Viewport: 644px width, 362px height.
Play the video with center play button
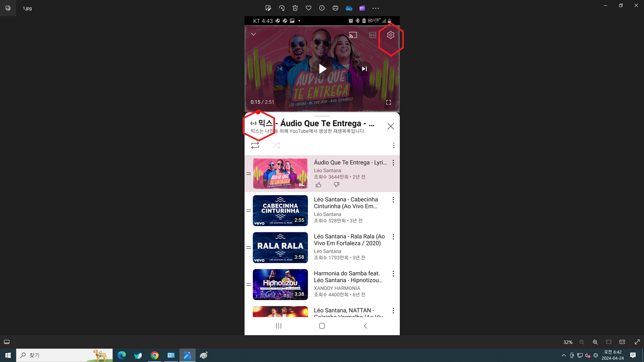[x=322, y=69]
